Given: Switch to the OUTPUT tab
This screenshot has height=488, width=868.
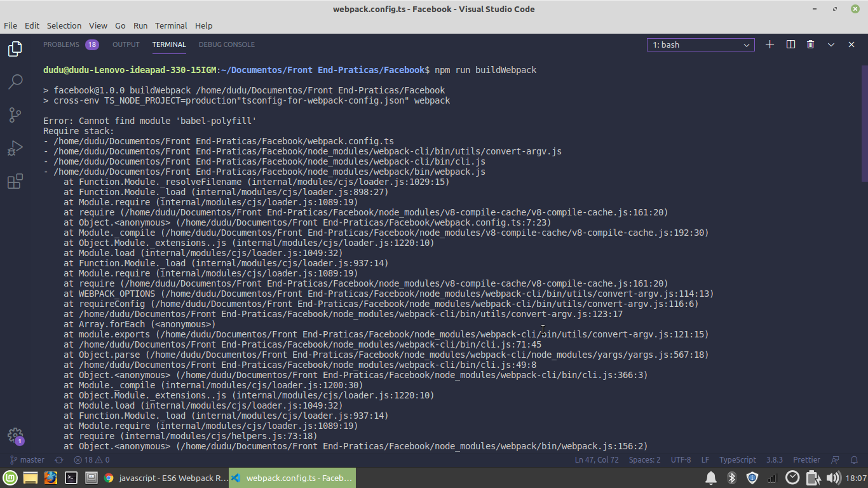Looking at the screenshot, I should [126, 44].
